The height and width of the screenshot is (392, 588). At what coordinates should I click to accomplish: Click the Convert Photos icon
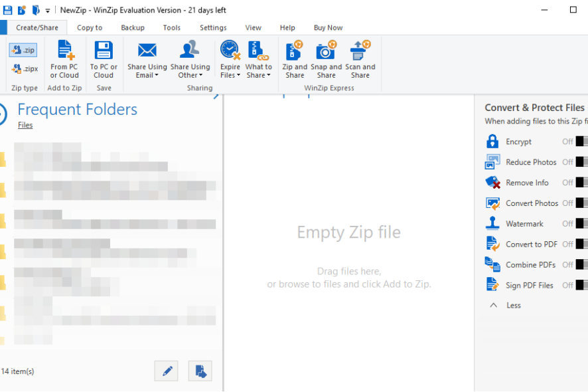click(492, 203)
